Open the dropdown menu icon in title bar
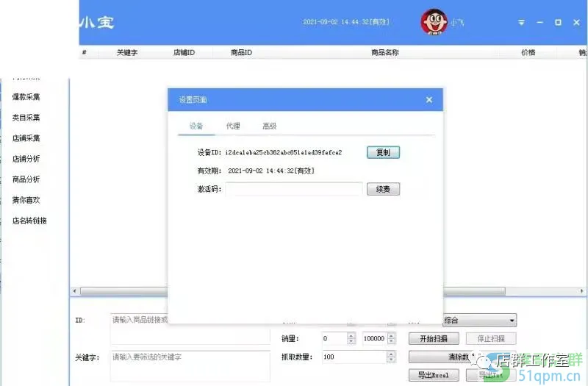The image size is (588, 386). [x=521, y=23]
